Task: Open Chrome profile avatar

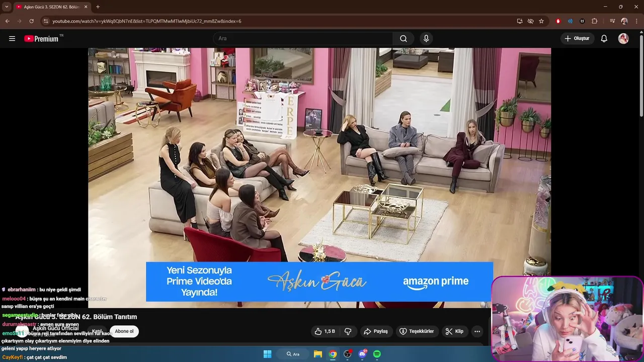Action: (x=624, y=21)
